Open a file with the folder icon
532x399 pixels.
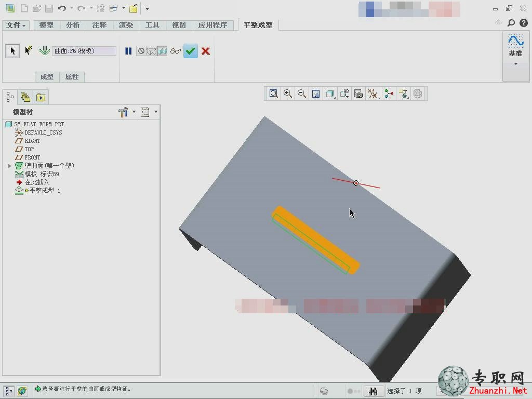(37, 8)
